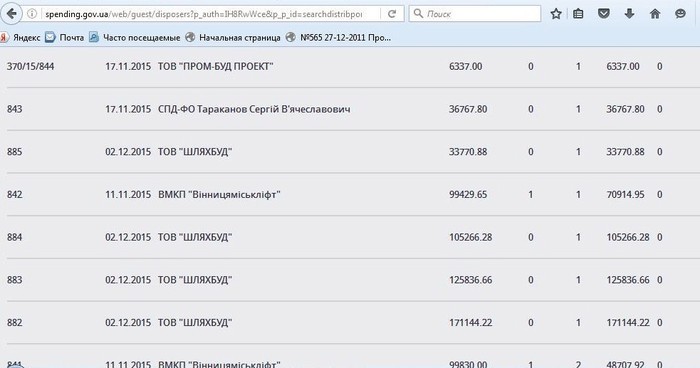The image size is (700, 368).
Task: Open the bookmarks list icon
Action: point(578,14)
